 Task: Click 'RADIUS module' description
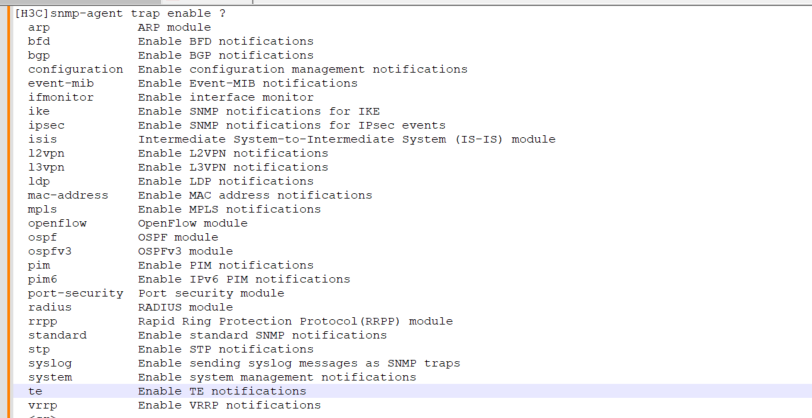click(x=185, y=307)
